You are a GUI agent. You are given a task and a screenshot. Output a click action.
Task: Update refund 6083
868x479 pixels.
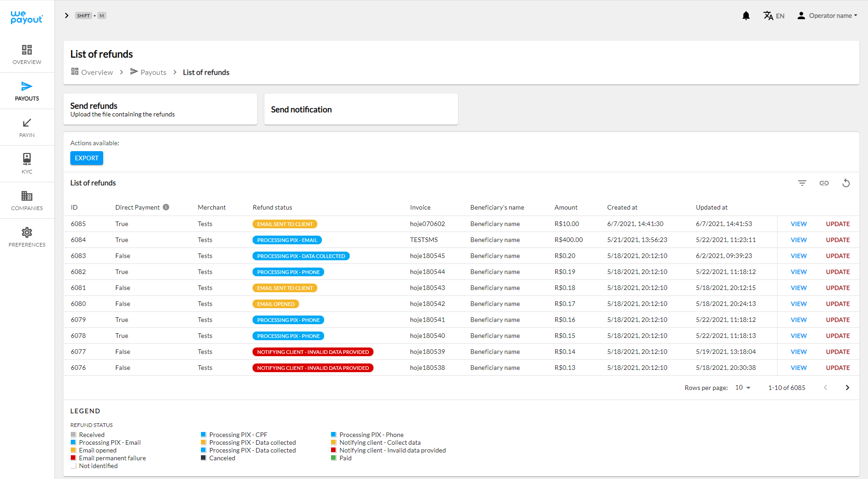(x=838, y=256)
